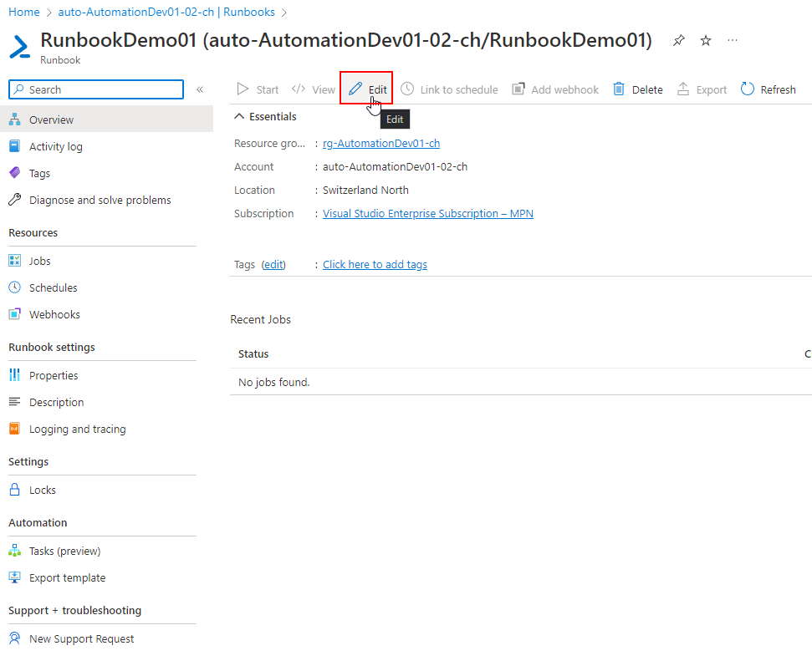The width and height of the screenshot is (812, 666).
Task: Click 'No jobs found.' text
Action: pos(274,382)
